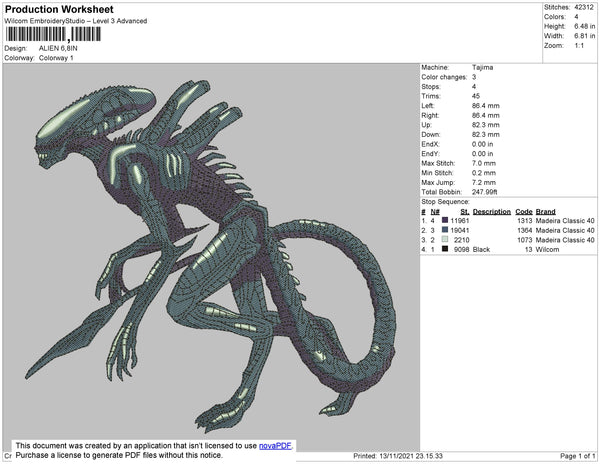The image size is (600, 464).
Task: Click the alien embroidery design preview
Action: tap(210, 256)
